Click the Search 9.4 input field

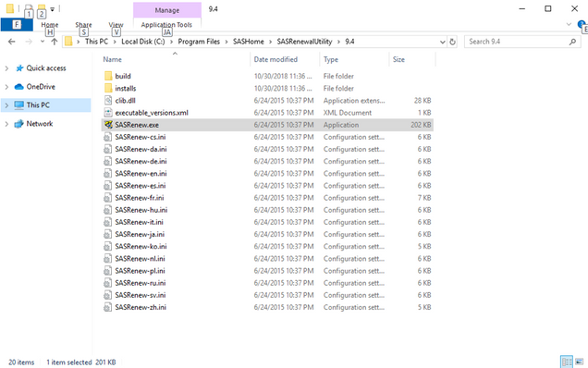pos(518,42)
